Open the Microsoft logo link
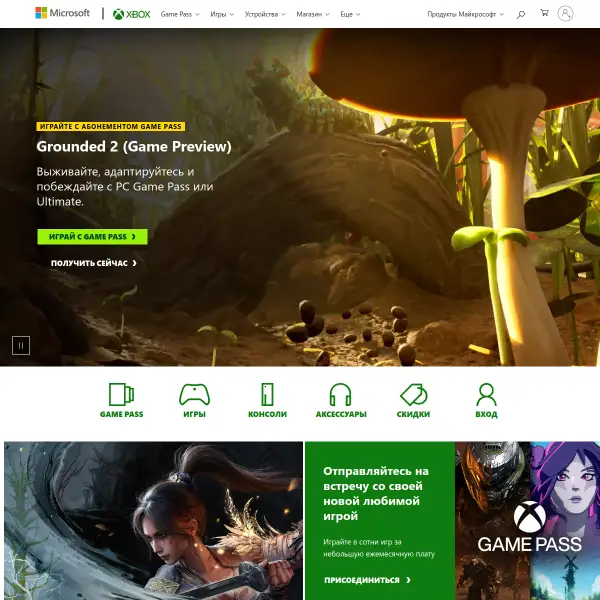The width and height of the screenshot is (600, 600). 62,13
